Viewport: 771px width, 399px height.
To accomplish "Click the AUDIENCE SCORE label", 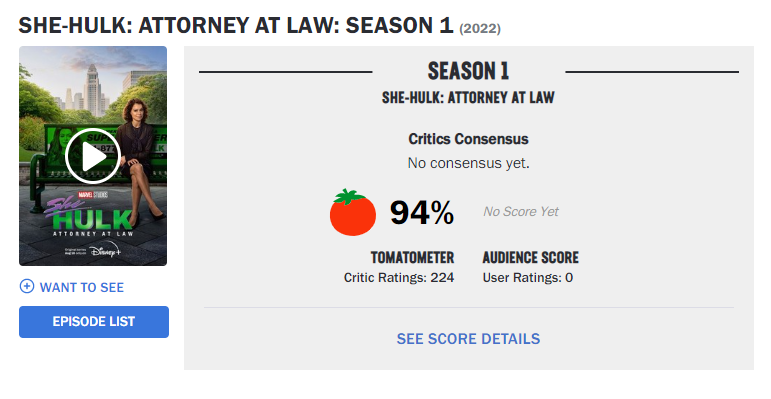I will coord(531,257).
